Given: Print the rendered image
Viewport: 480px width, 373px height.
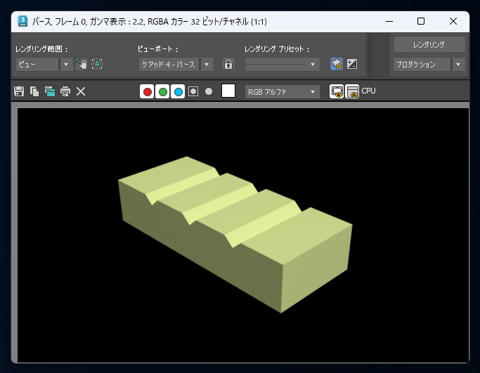Looking at the screenshot, I should (65, 91).
